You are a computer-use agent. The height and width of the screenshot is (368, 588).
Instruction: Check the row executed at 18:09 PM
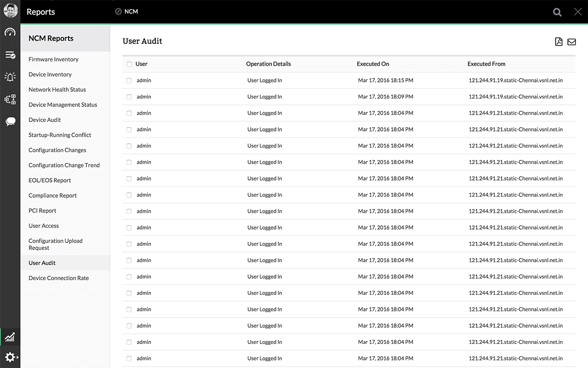click(129, 97)
